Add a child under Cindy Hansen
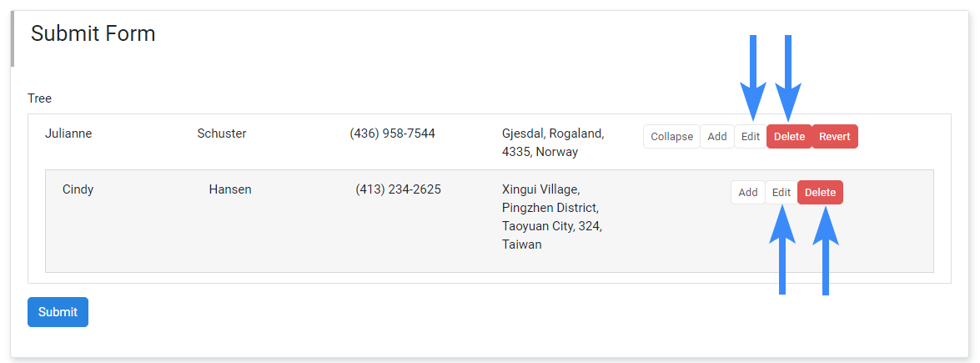980x363 pixels. click(747, 192)
